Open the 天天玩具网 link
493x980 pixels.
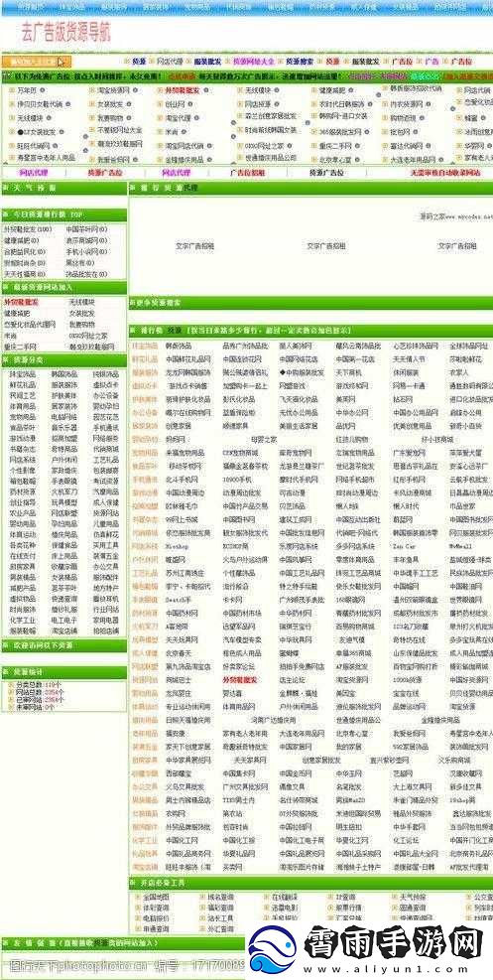pyautogui.click(x=182, y=640)
